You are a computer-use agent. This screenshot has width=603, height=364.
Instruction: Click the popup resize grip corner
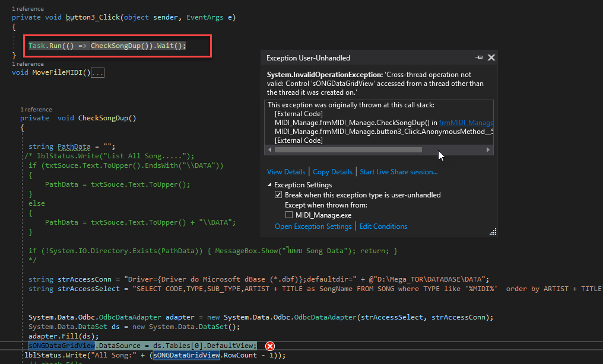pos(493,232)
